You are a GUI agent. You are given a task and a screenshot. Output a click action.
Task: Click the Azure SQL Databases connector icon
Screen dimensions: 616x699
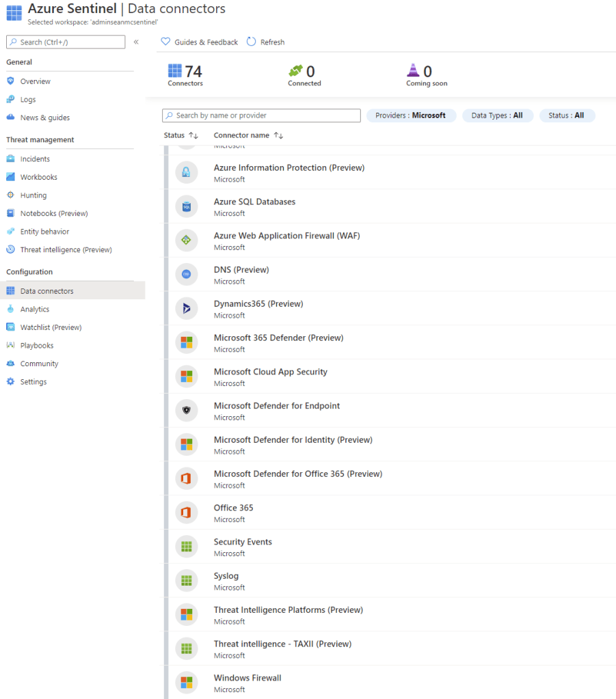click(186, 206)
